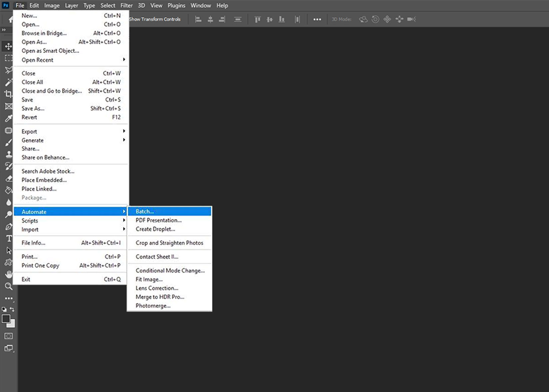Screen dimensions: 549x392
Task: Choose Batch... from the Automate submenu
Action: [170, 211]
